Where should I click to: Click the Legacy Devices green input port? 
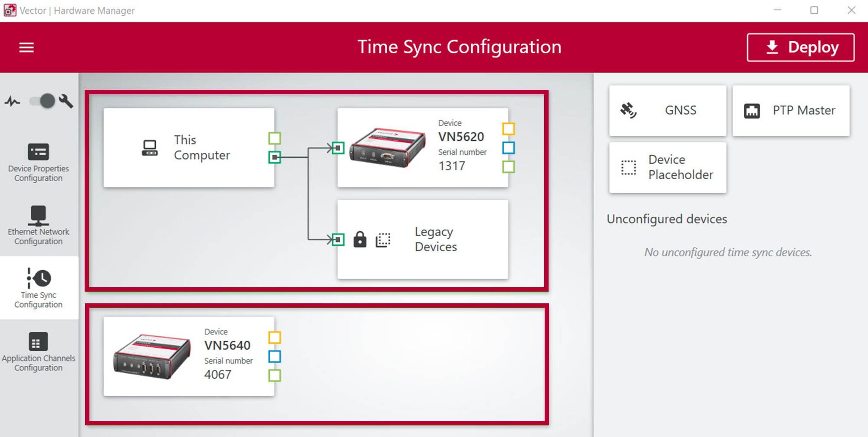338,240
